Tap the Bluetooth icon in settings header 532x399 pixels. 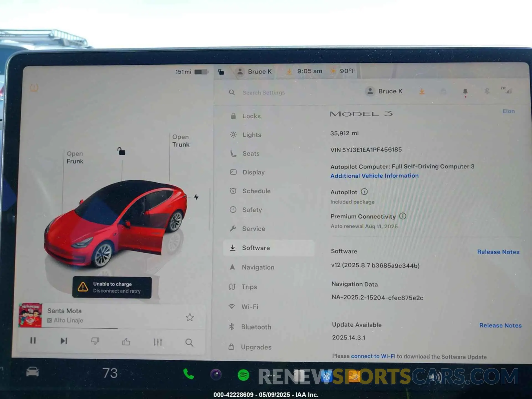(x=487, y=91)
